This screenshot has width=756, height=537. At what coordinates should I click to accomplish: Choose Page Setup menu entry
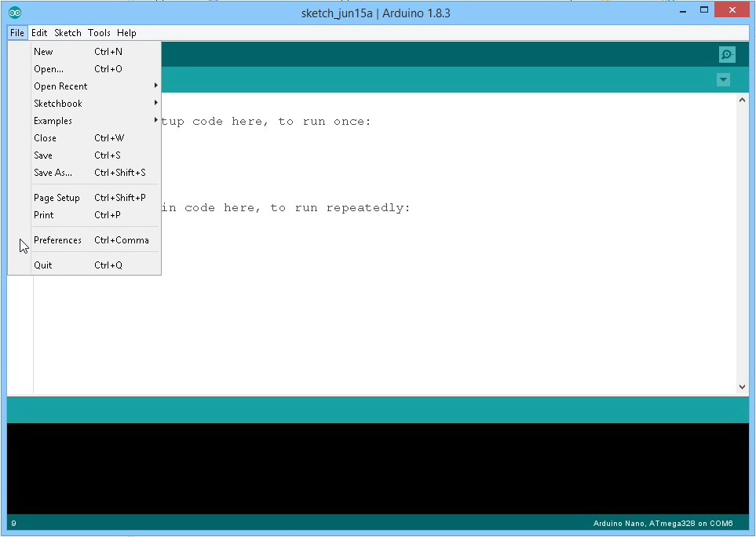[x=57, y=198]
